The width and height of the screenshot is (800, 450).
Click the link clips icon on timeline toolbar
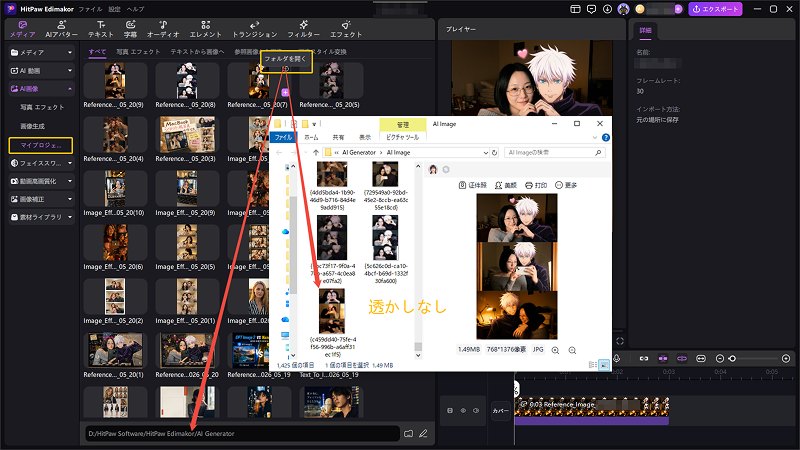click(644, 358)
